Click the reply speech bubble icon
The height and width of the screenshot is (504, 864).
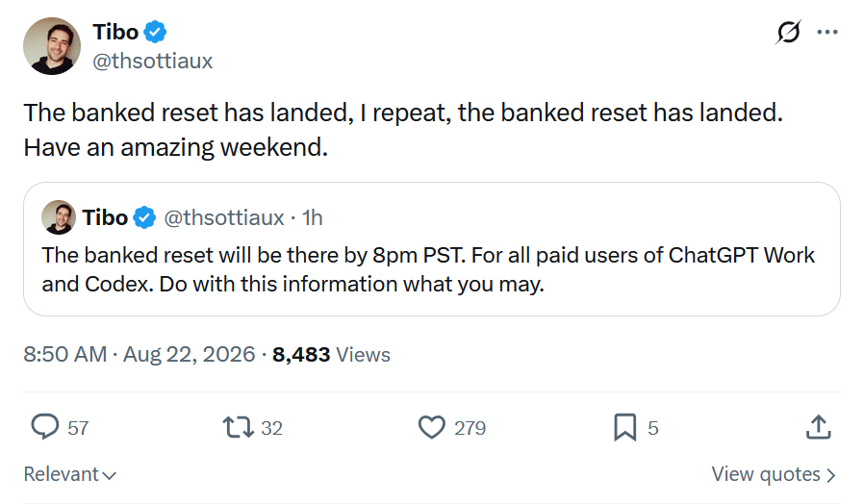point(44,427)
